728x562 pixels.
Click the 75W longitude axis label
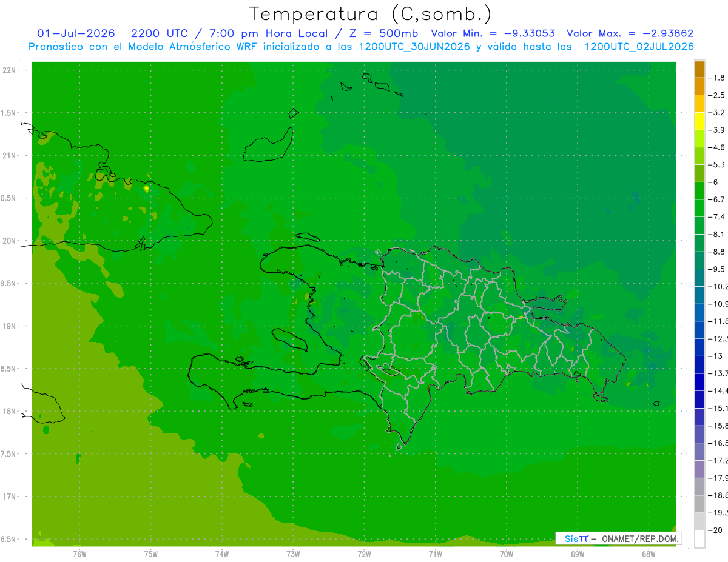(x=151, y=554)
